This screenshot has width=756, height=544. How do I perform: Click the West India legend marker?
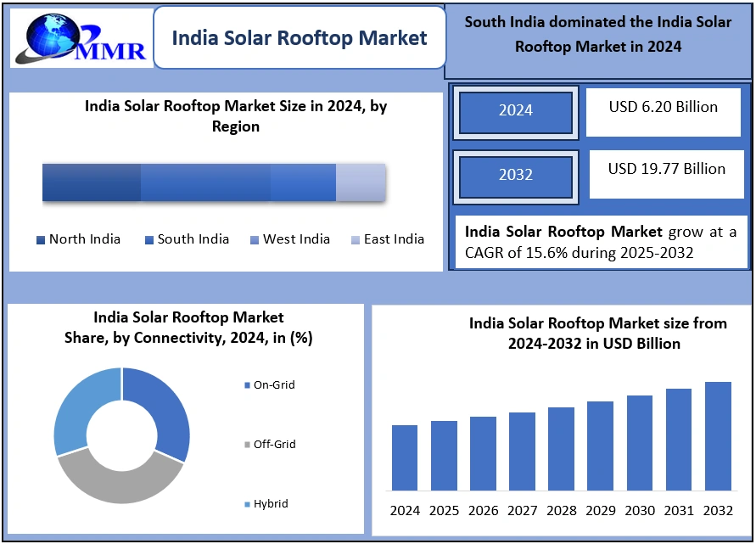coord(255,240)
